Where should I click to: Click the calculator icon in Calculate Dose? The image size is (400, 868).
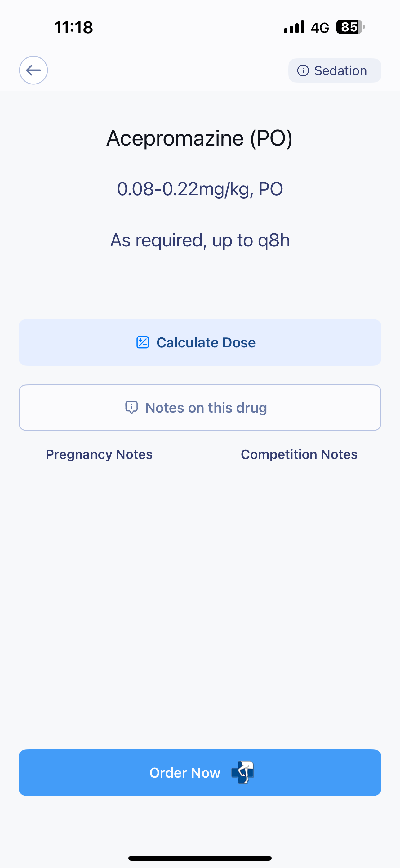point(142,342)
